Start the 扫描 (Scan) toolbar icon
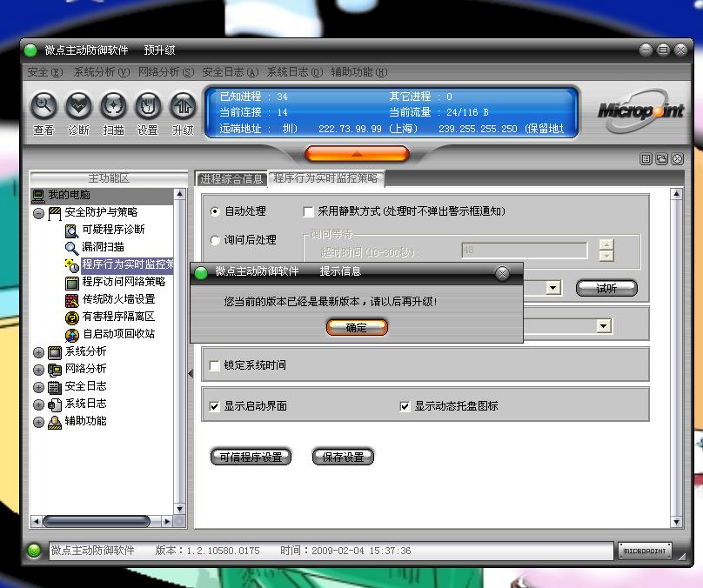 click(x=113, y=106)
